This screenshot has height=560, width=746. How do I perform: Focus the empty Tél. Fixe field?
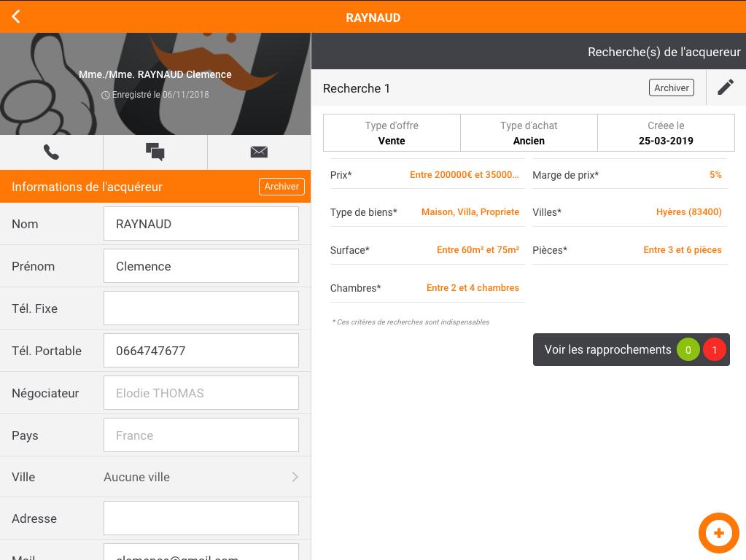click(201, 308)
